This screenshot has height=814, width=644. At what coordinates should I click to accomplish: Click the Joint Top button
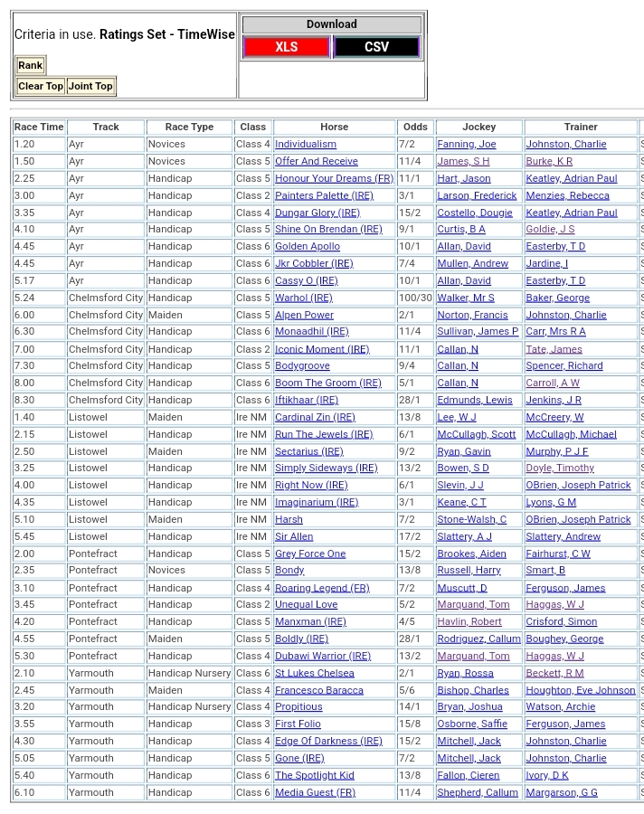tap(90, 86)
